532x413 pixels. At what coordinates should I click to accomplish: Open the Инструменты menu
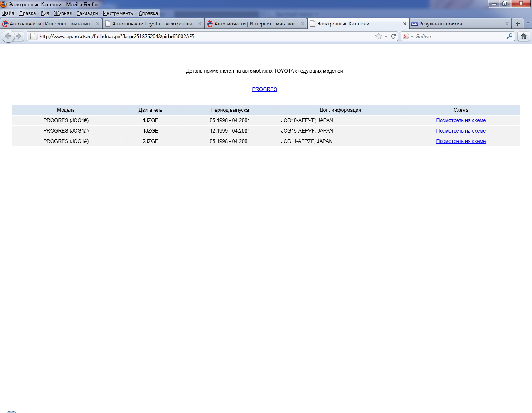coord(118,13)
